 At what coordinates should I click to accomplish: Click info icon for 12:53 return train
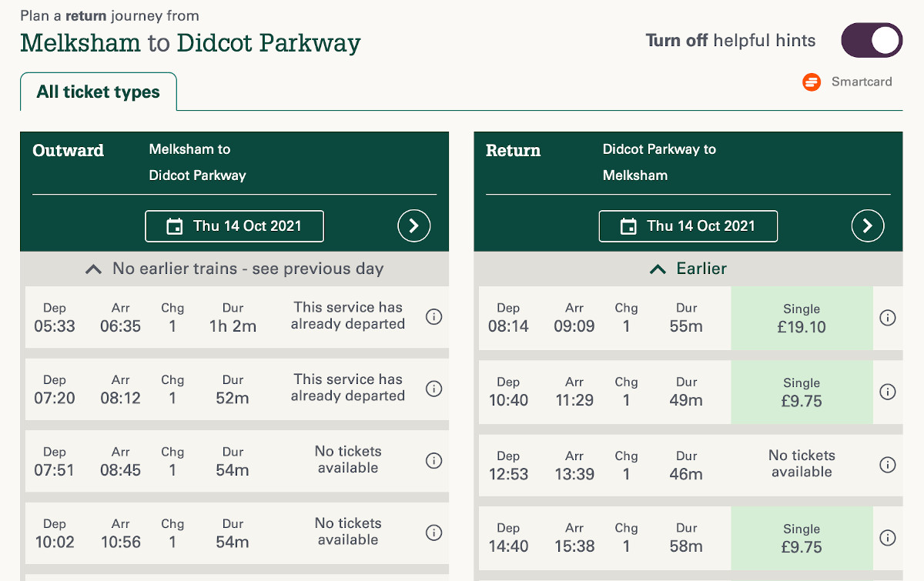pos(888,465)
